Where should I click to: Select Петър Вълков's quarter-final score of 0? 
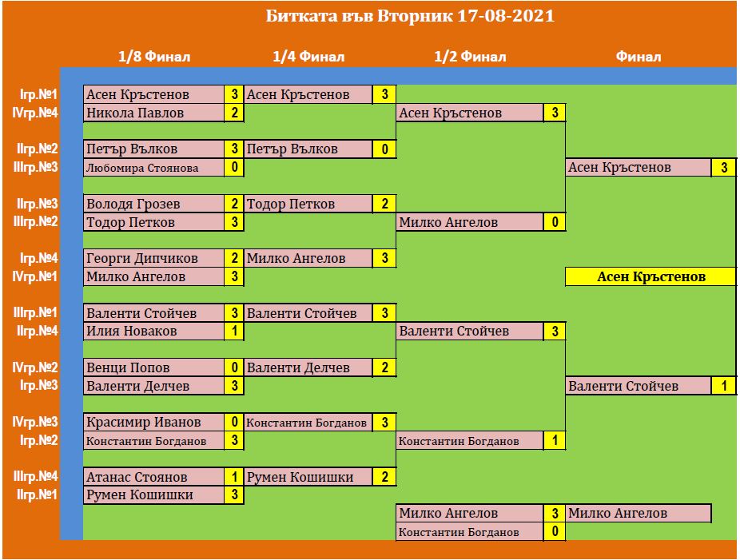click(384, 149)
